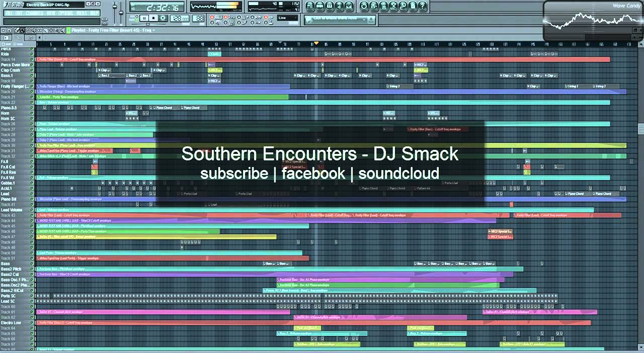
Task: Open the Line snap dropdown
Action: pos(287,18)
